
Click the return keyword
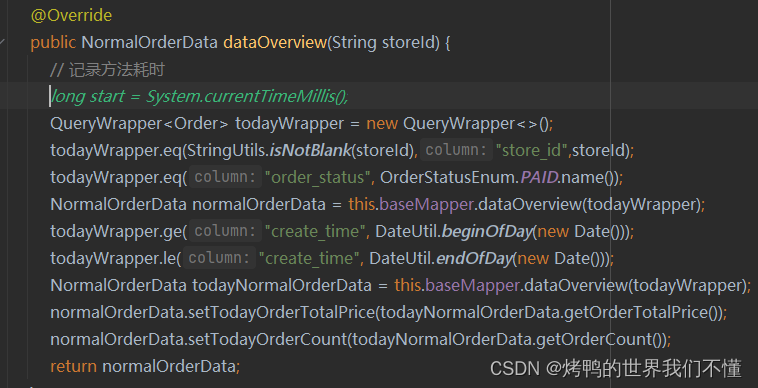pyautogui.click(x=73, y=367)
